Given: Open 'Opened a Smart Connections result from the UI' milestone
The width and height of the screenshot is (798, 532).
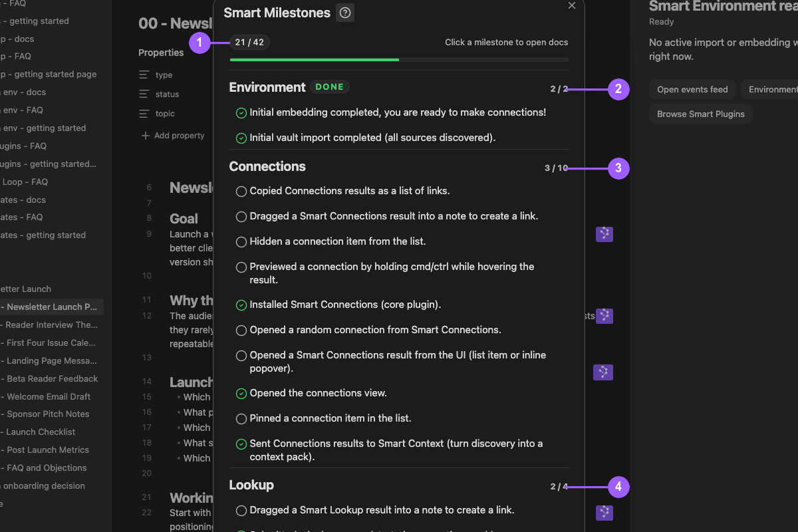Looking at the screenshot, I should (398, 362).
